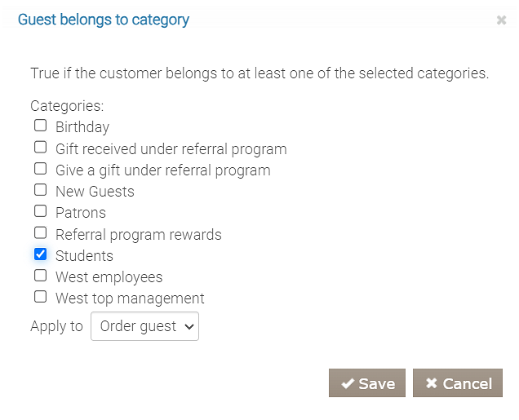519x420 pixels.
Task: Check the Birthday category checkbox
Action: pos(40,126)
